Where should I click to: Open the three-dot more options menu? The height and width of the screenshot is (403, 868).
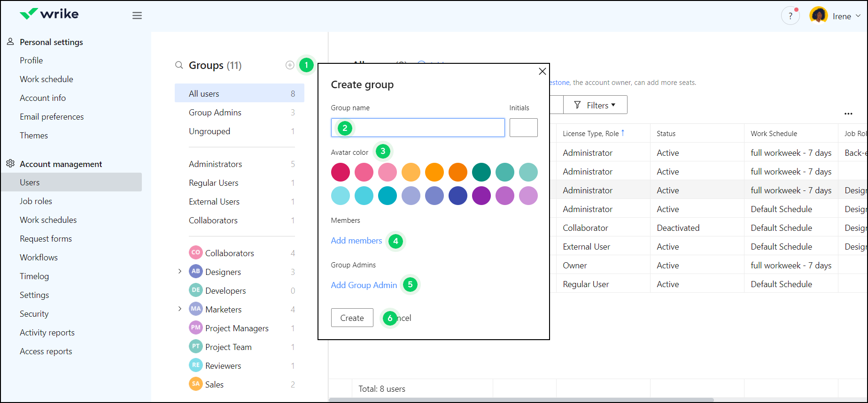click(848, 114)
